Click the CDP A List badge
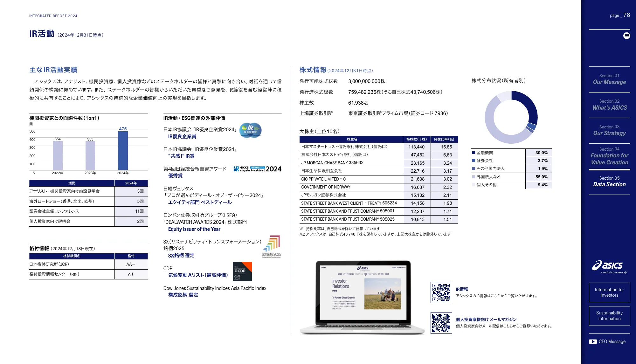 242,271
